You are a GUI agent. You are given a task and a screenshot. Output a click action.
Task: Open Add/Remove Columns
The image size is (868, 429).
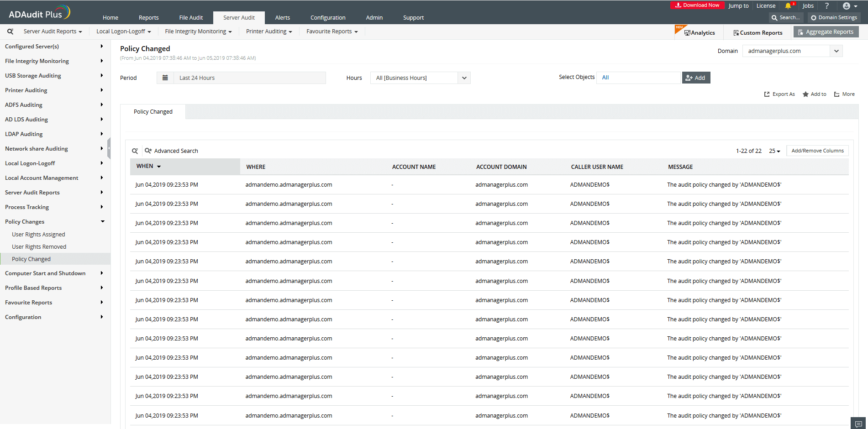click(x=817, y=151)
